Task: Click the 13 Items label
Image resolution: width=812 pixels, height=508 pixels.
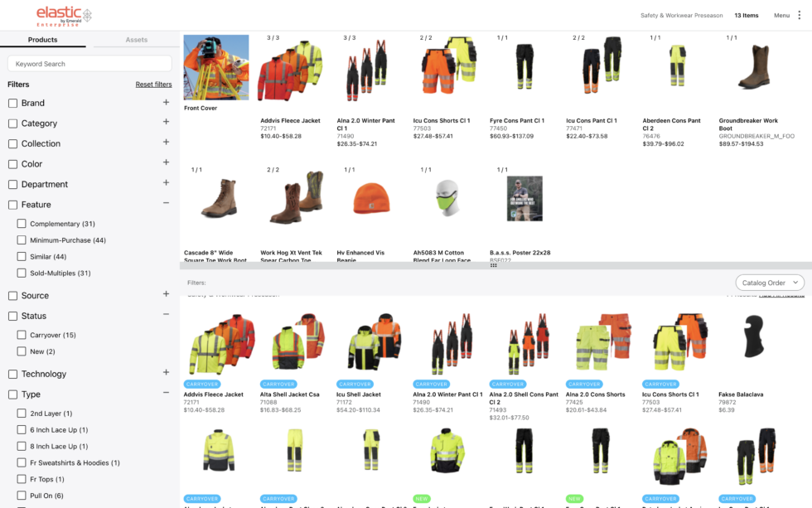Action: click(x=747, y=15)
